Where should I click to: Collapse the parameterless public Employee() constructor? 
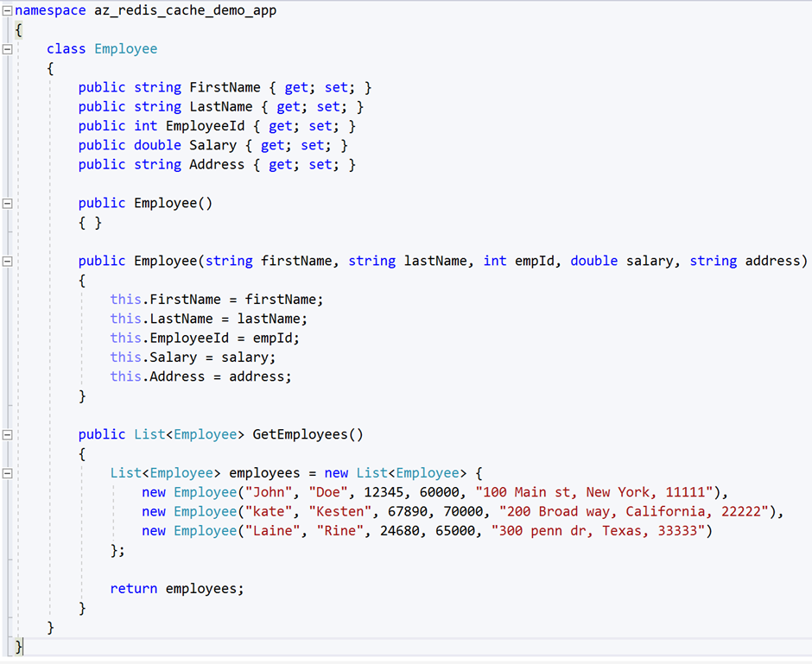pyautogui.click(x=7, y=204)
